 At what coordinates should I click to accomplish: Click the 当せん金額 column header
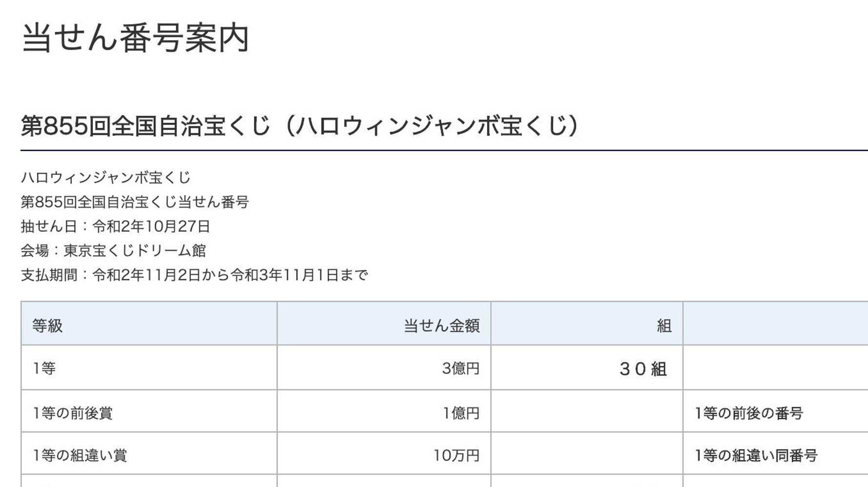(x=441, y=325)
